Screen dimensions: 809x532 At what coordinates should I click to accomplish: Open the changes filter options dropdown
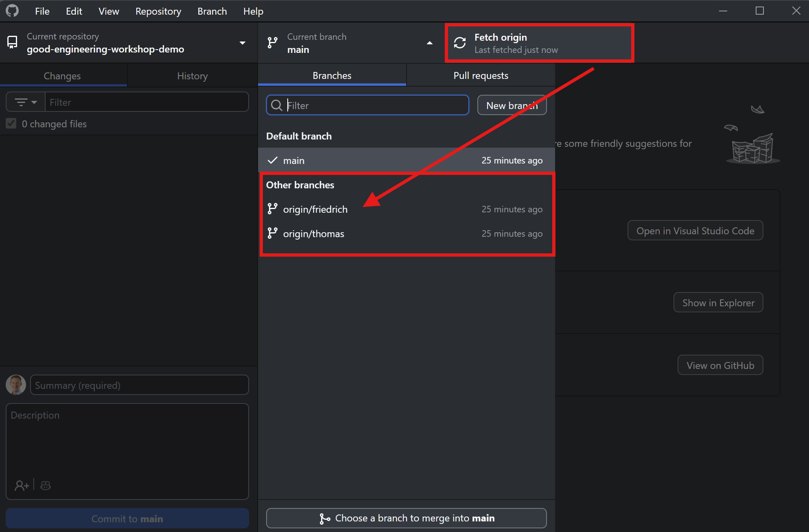pyautogui.click(x=26, y=102)
